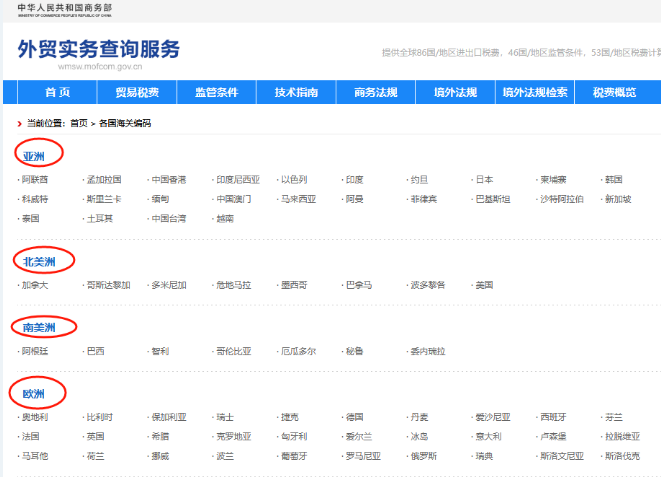Click the 外贸实务查询服务 site title

tap(99, 50)
